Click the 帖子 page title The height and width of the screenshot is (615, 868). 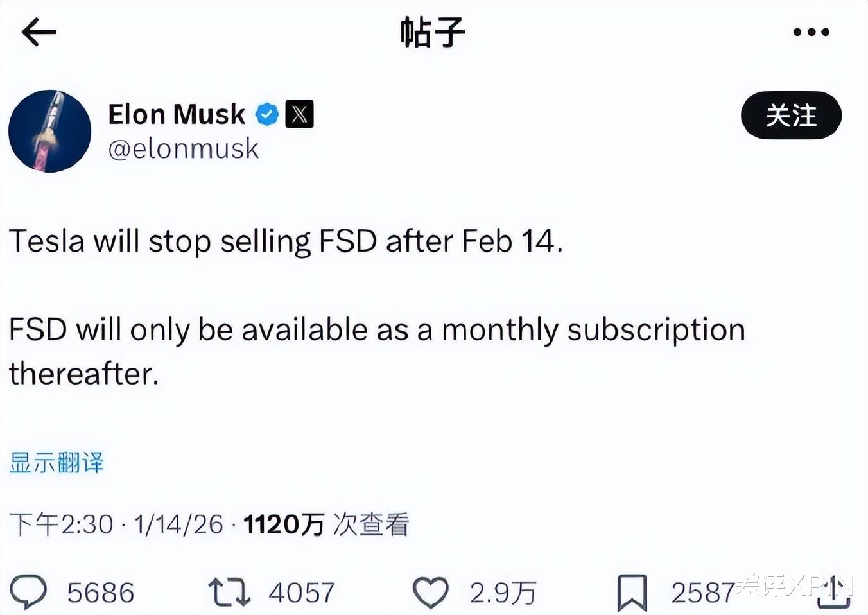432,32
